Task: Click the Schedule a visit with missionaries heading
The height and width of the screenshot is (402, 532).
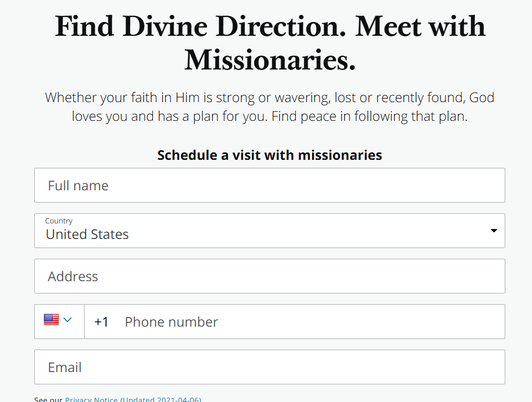Action: [x=269, y=155]
